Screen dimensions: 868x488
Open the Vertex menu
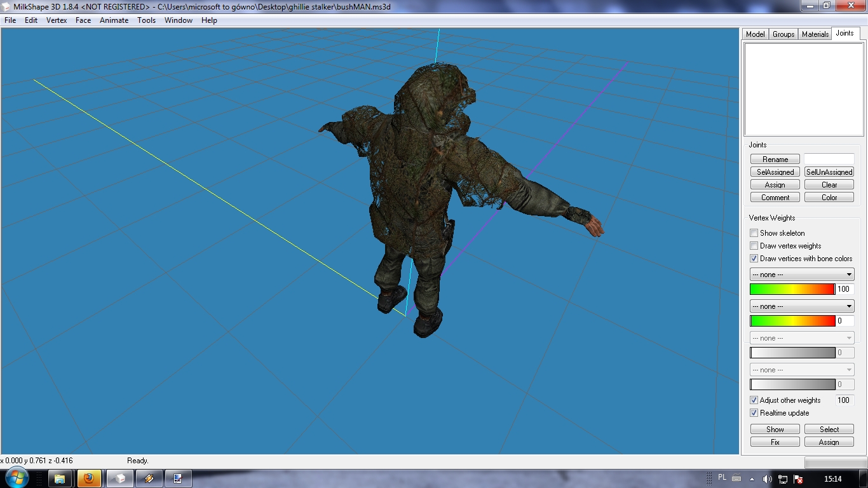57,20
